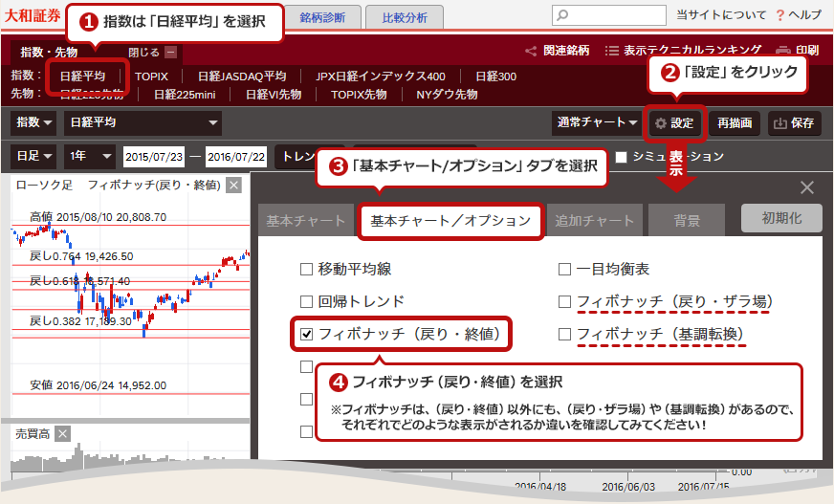
Task: Click the 大和証券 logo
Action: (33, 15)
